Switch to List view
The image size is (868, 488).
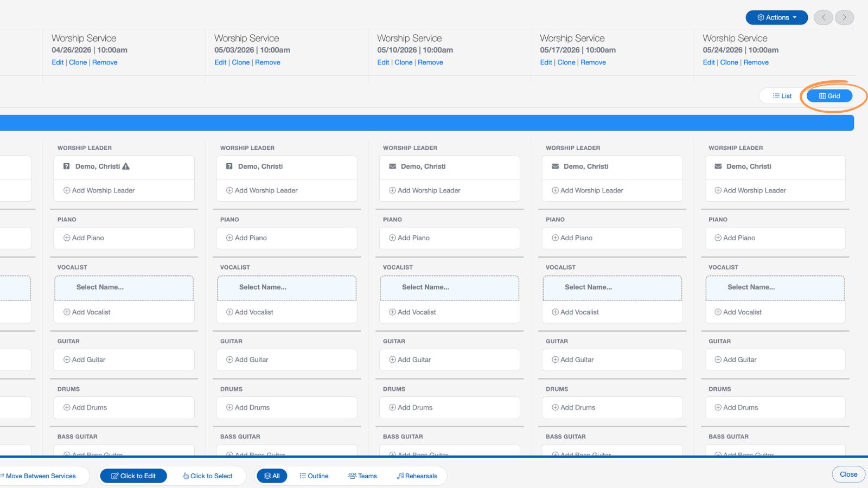782,95
